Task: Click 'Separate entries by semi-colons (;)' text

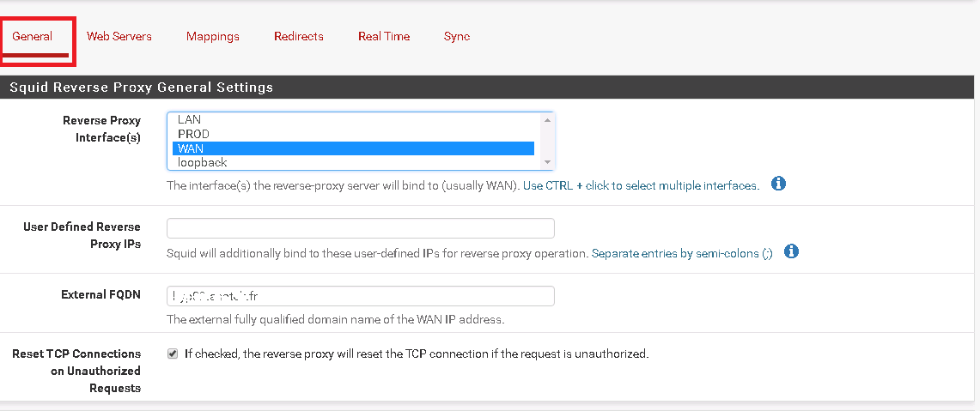Action: tap(682, 254)
